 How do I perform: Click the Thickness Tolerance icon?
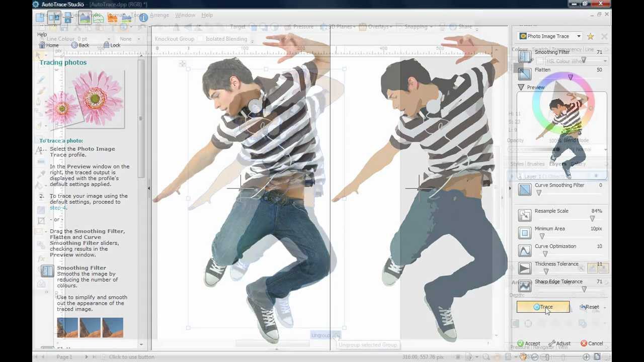coord(525,268)
